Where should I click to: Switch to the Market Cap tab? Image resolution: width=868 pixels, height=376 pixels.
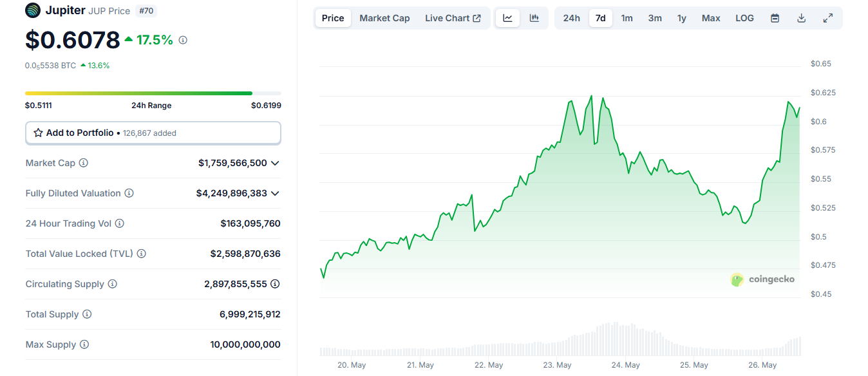point(384,18)
